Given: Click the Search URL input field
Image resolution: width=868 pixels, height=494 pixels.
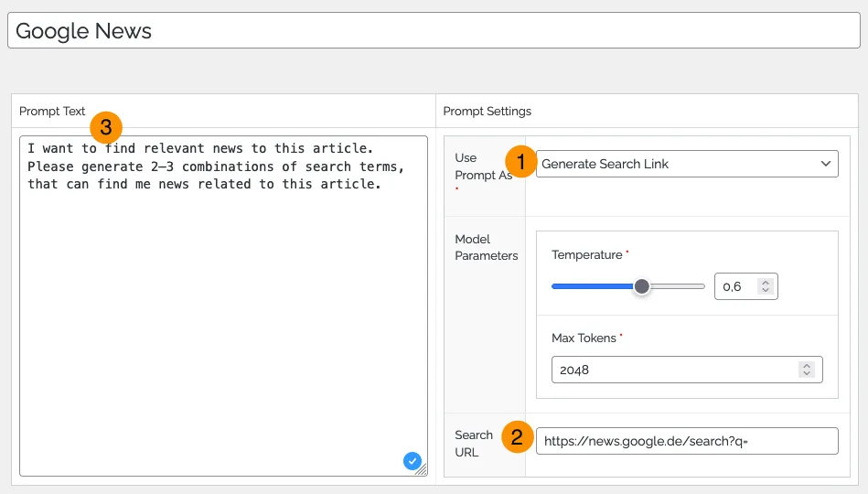Looking at the screenshot, I should click(x=687, y=441).
